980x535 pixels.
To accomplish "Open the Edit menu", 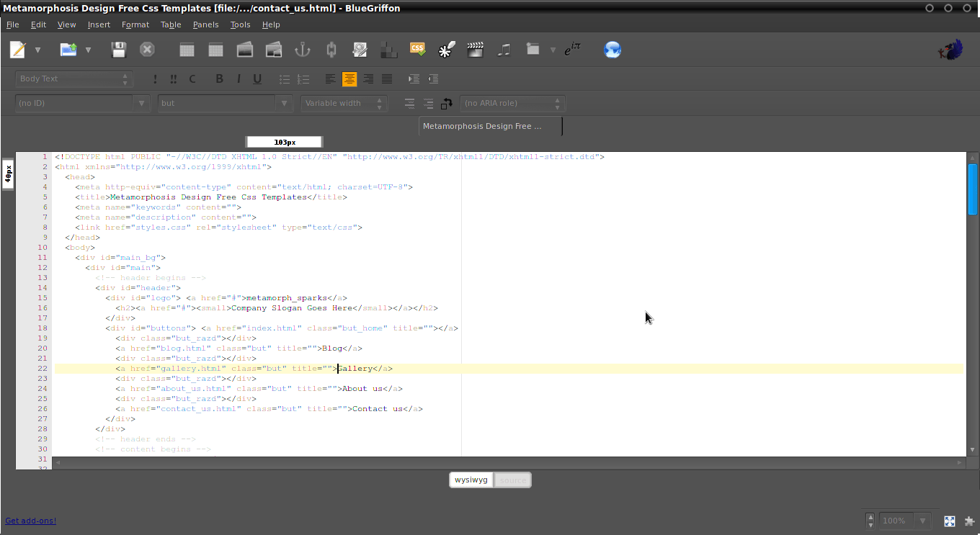I will 38,24.
